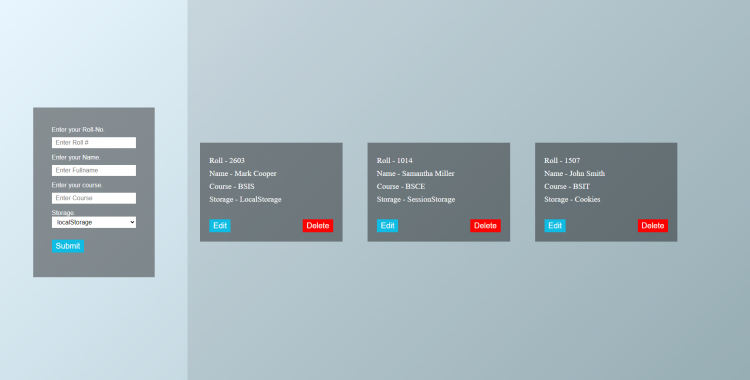Click the Course - BSIT text
Viewport: 750px width, 380px height.
[567, 186]
